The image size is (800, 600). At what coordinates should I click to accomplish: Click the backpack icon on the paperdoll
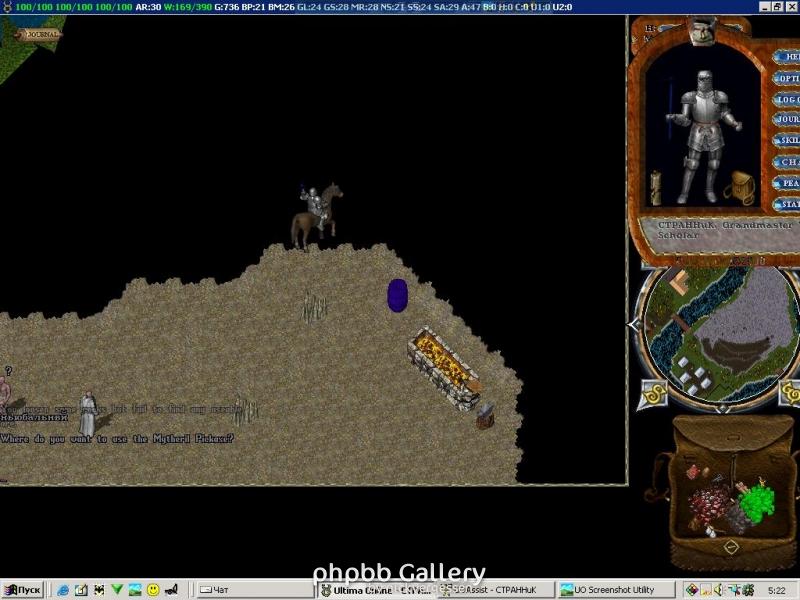click(x=739, y=188)
